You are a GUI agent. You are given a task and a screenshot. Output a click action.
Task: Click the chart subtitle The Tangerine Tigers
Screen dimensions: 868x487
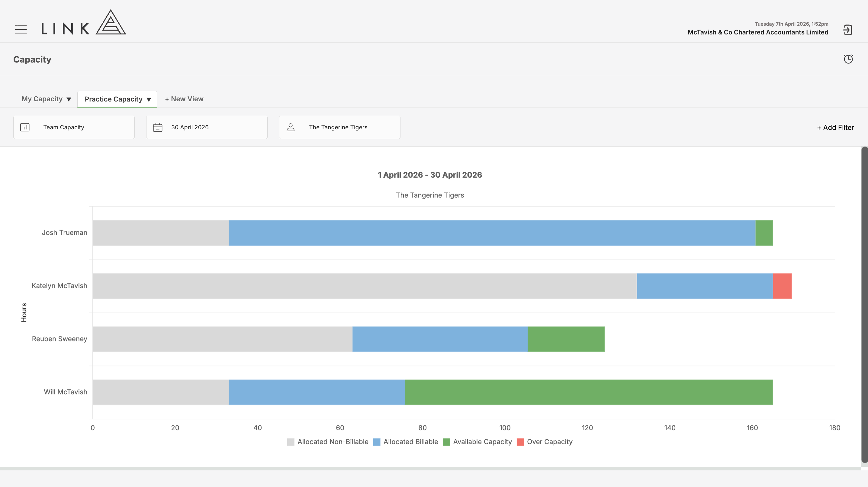pos(430,195)
